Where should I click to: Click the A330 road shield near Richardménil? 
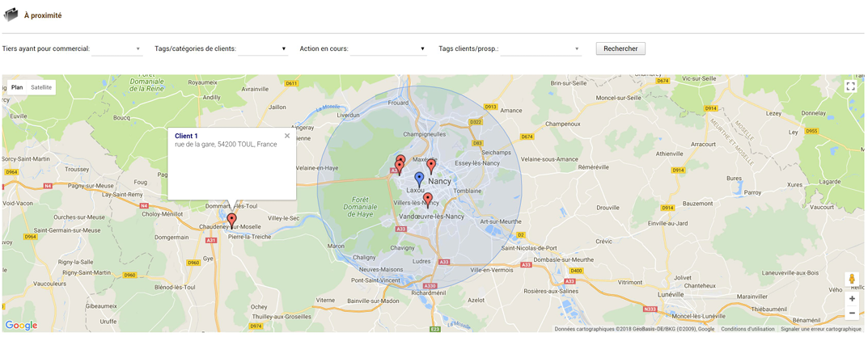click(430, 286)
